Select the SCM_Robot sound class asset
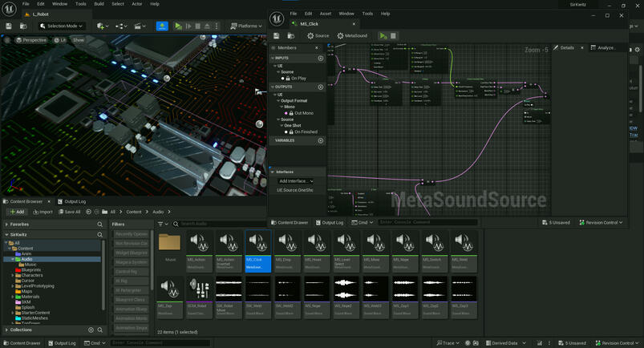 tap(200, 297)
